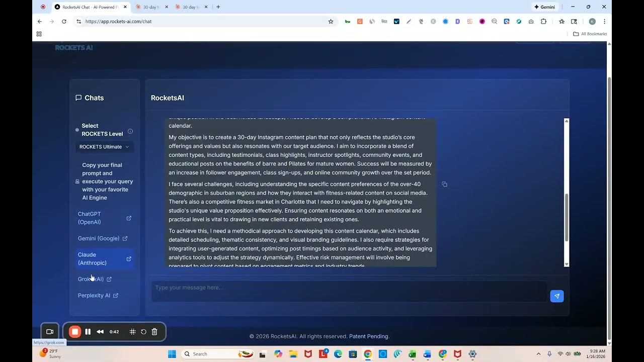Open the Extensions puzzle menu

pyautogui.click(x=543, y=22)
